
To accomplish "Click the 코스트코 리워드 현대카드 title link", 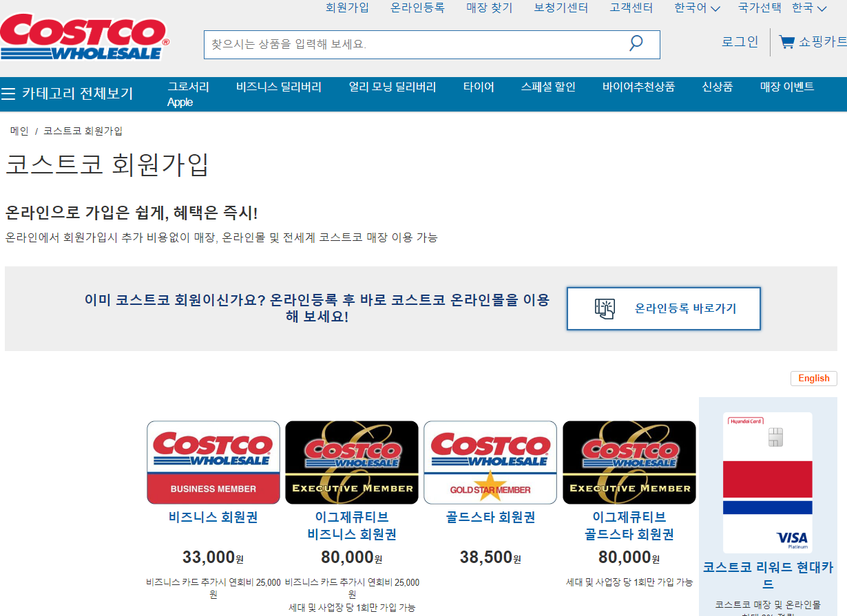I will coord(768,575).
